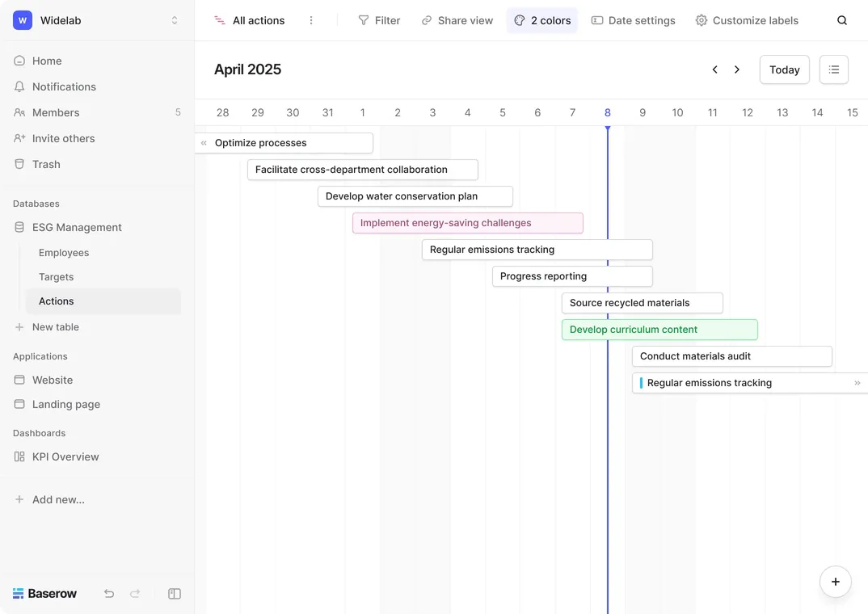Open the KPI Overview dashboard
The height and width of the screenshot is (614, 868).
point(65,456)
